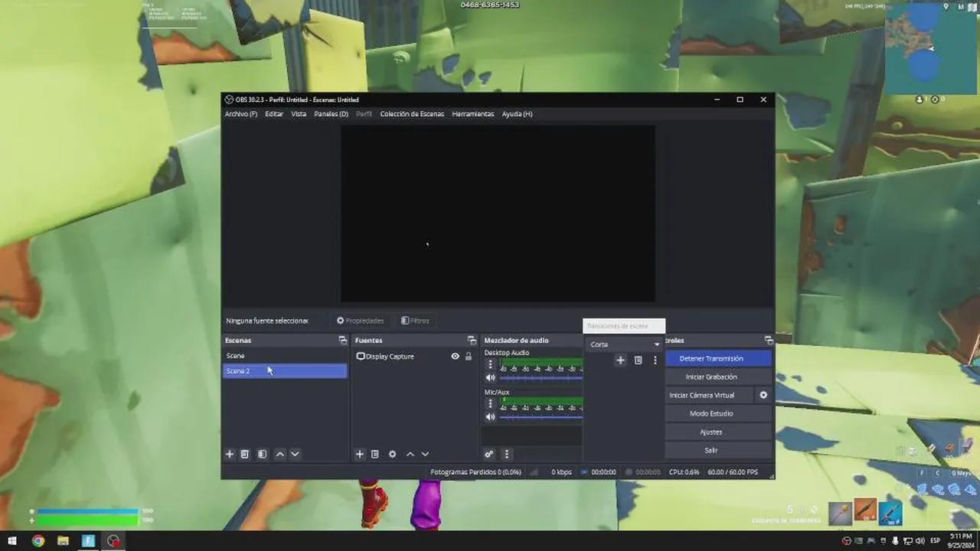Add a new source with the plus icon
The height and width of the screenshot is (551, 980).
pos(359,454)
